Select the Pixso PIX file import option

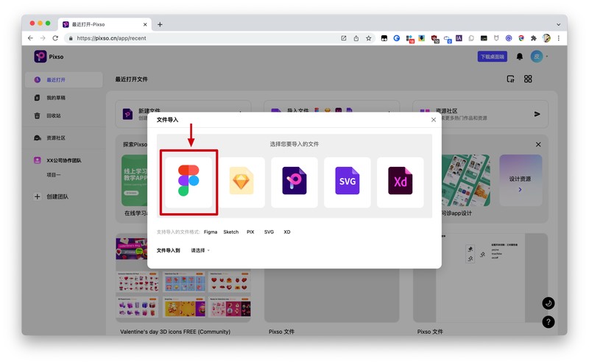click(294, 182)
